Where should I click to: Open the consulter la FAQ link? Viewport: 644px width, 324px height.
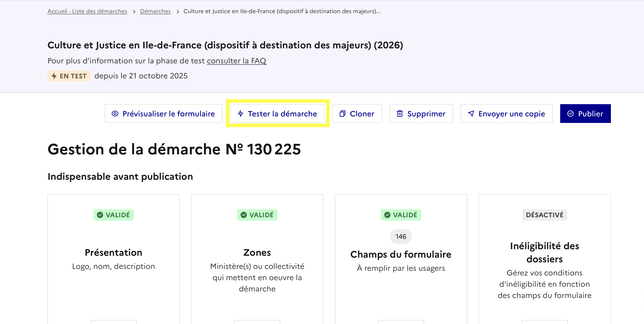pos(236,61)
